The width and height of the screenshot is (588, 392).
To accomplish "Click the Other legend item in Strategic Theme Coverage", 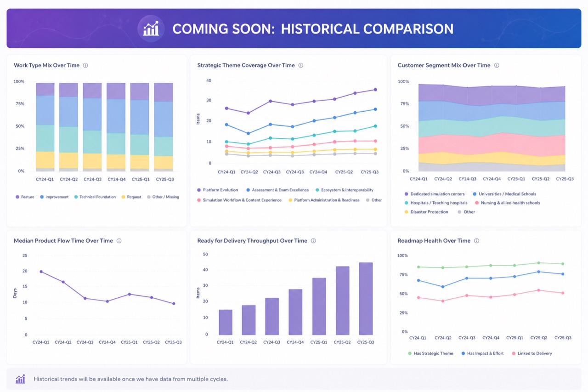I will (x=374, y=200).
